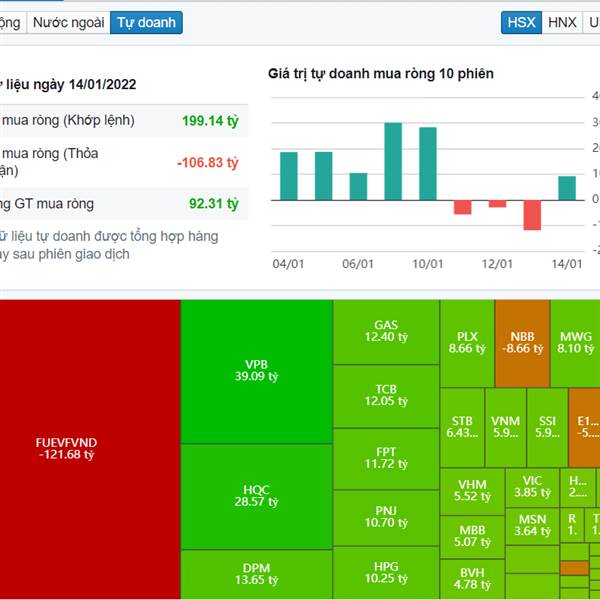Viewport: 600px width, 600px height.
Task: Switch to the HNX exchange tab
Action: pyautogui.click(x=562, y=23)
